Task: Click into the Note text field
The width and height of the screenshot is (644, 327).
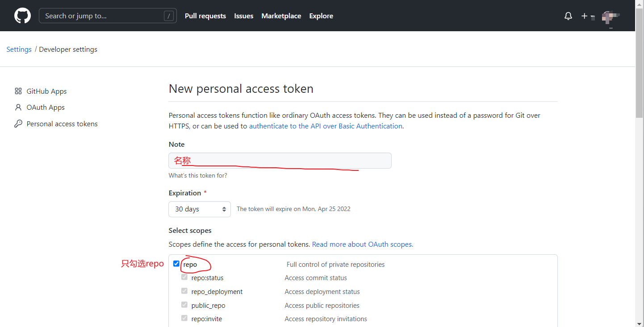Action: [280, 161]
